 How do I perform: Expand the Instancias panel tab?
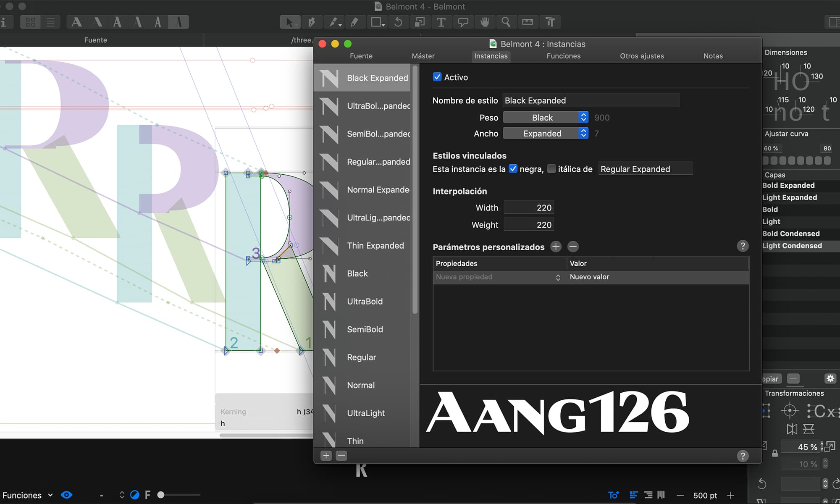coord(491,56)
